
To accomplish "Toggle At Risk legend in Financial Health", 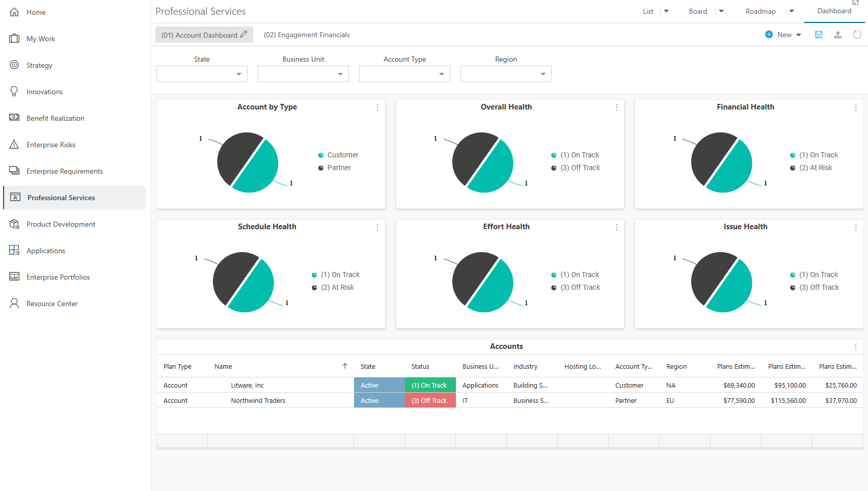I will click(x=811, y=168).
